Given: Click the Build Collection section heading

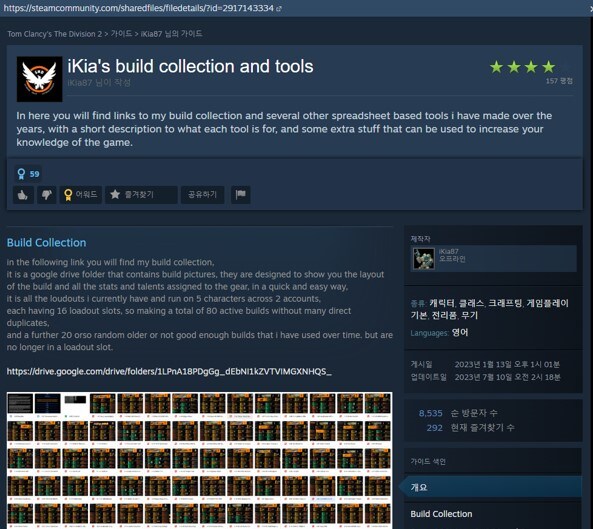Looking at the screenshot, I should (x=47, y=242).
